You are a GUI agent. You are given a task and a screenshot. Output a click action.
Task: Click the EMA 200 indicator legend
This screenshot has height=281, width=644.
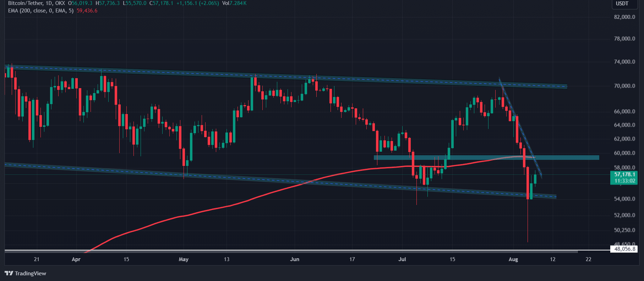[x=41, y=11]
